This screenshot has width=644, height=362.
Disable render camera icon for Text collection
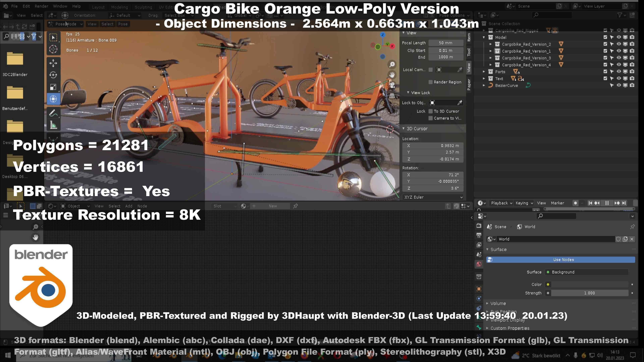632,78
